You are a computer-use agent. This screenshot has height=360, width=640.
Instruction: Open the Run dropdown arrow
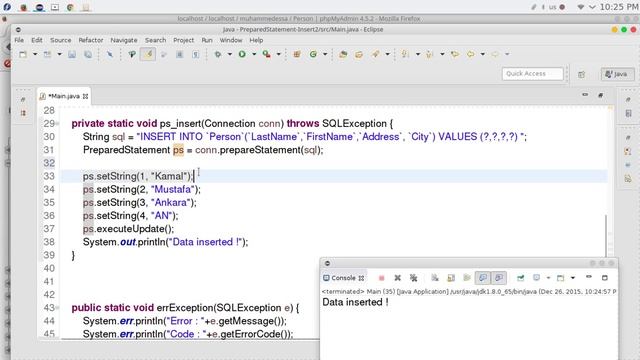tap(254, 54)
